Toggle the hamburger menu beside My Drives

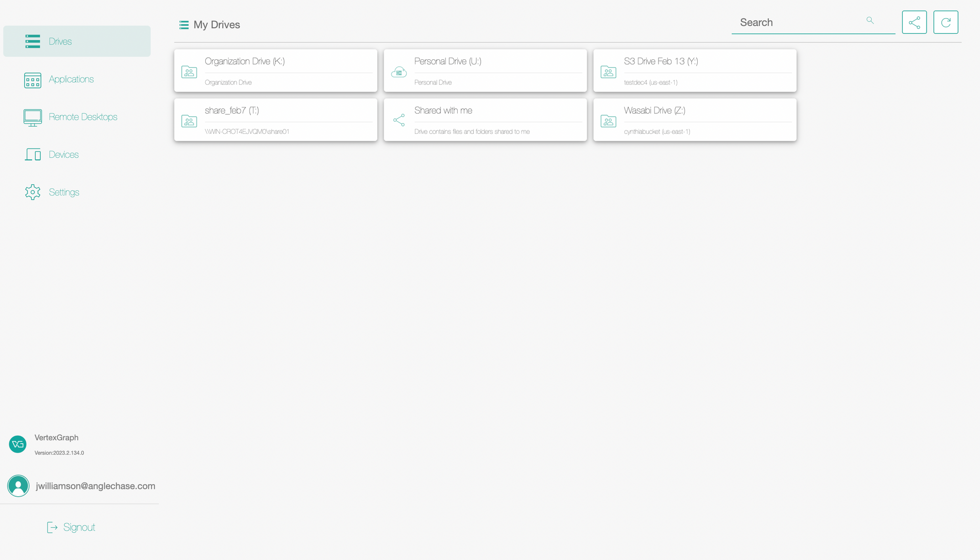[x=184, y=25]
